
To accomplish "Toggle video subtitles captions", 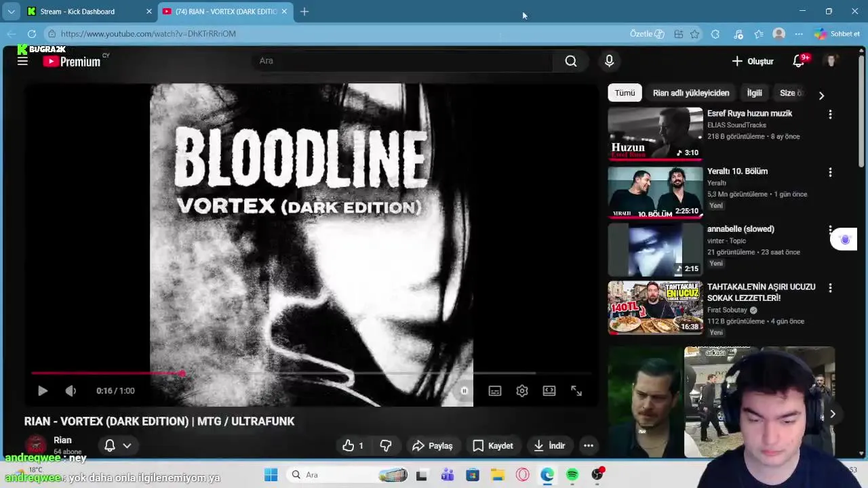I will [x=495, y=391].
